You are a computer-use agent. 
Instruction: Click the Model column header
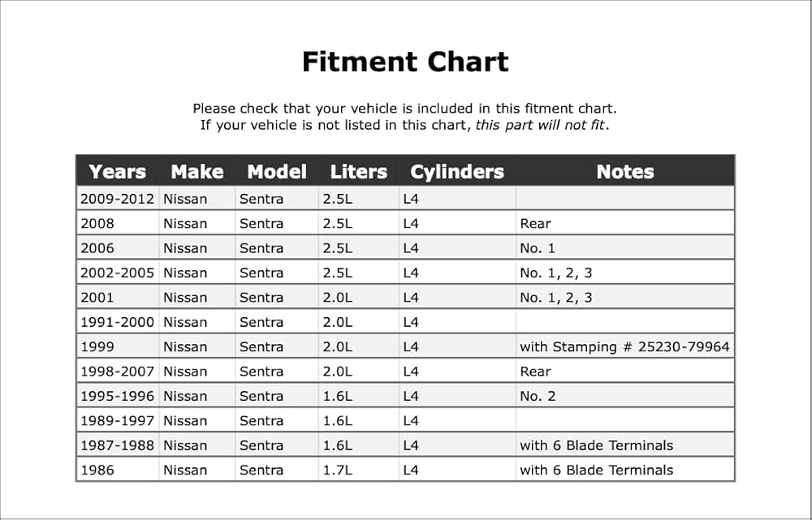[x=277, y=172]
